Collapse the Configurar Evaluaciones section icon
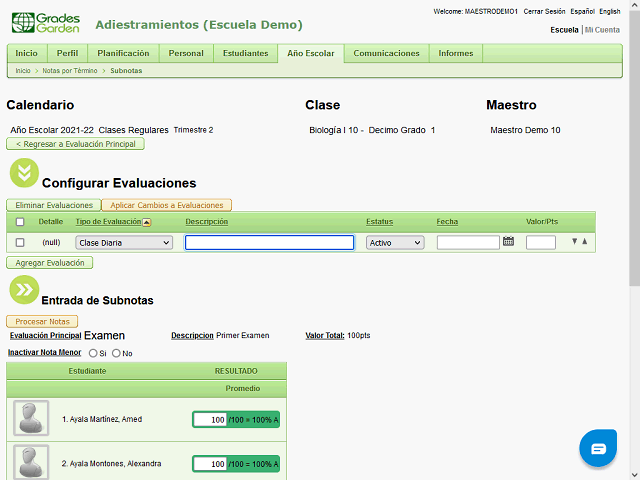Viewport: 640px width, 480px height. pos(24,173)
